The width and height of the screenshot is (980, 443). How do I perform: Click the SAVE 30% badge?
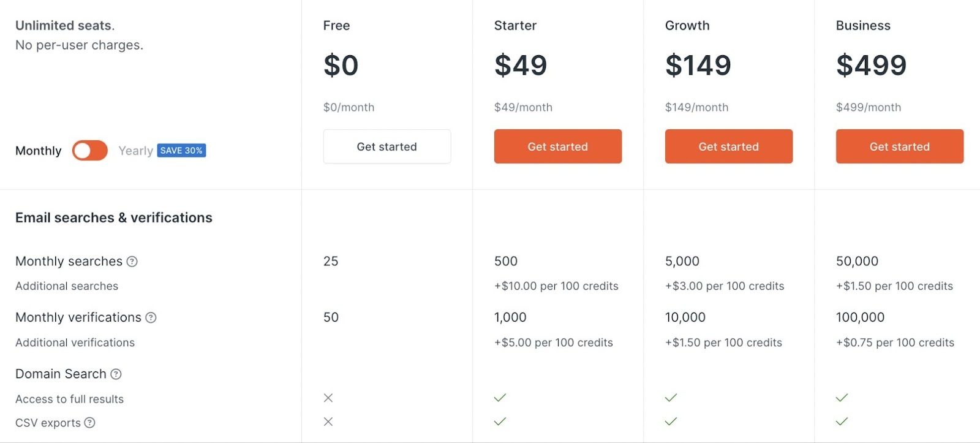[181, 151]
